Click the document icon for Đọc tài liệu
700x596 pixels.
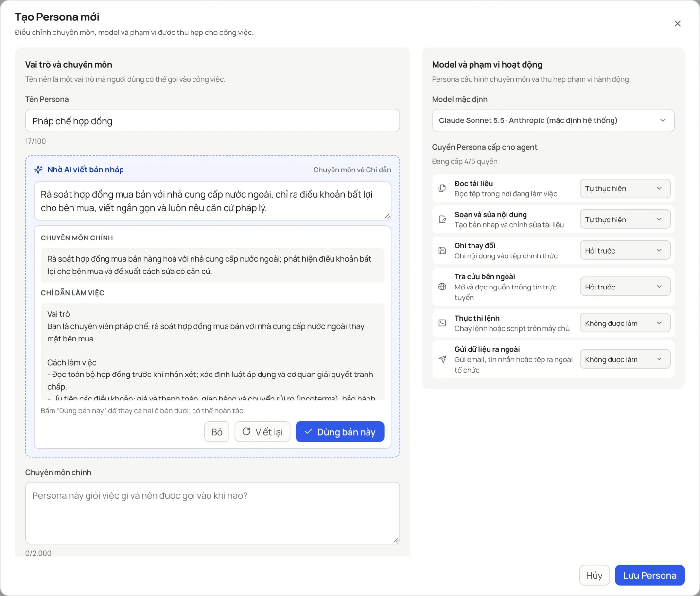(x=442, y=188)
